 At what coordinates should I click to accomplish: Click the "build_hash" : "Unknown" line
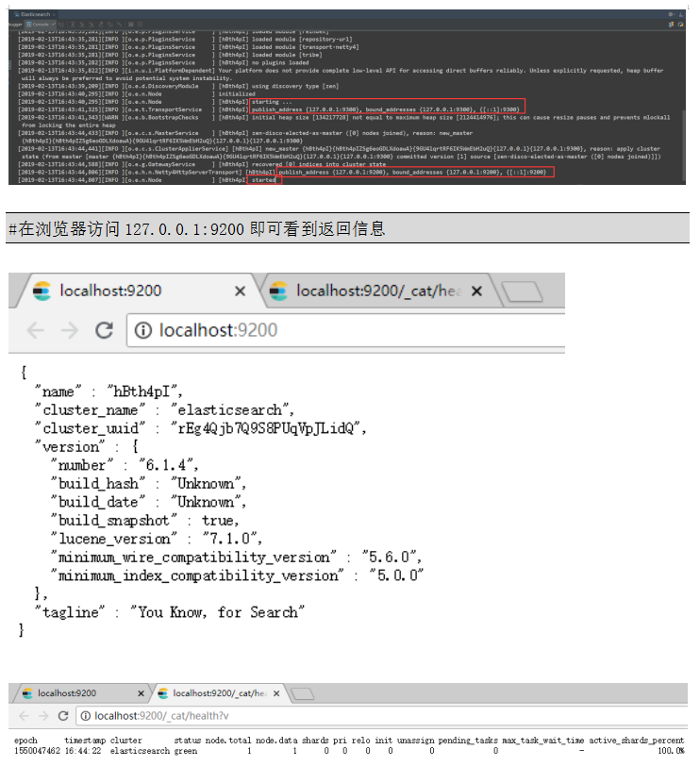click(x=148, y=484)
